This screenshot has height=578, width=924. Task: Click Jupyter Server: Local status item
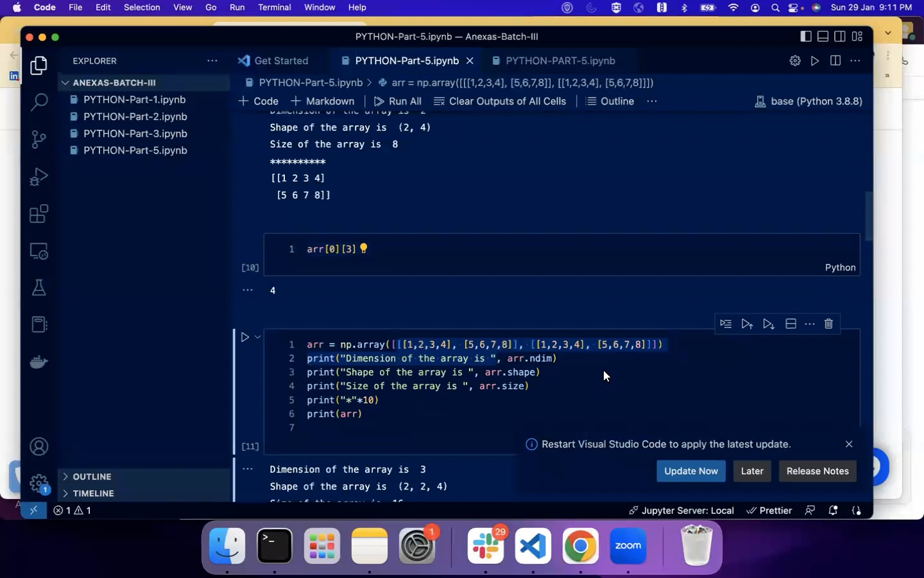[x=681, y=511]
